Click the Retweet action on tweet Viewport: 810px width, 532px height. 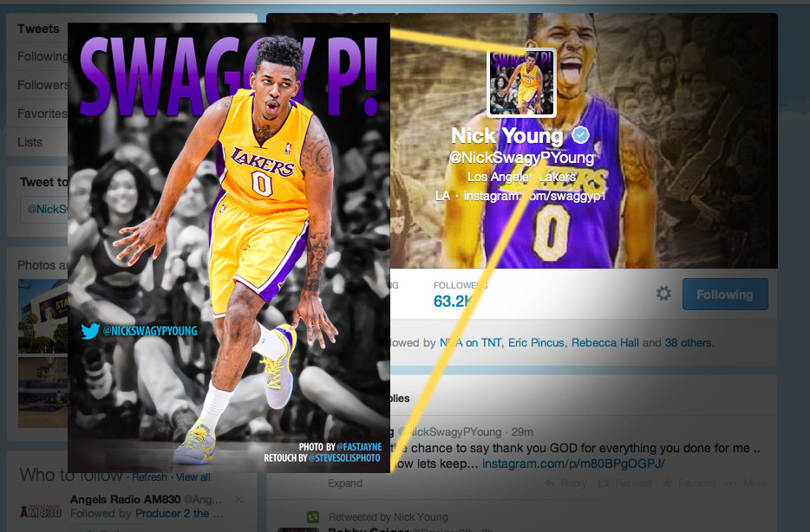[x=624, y=483]
